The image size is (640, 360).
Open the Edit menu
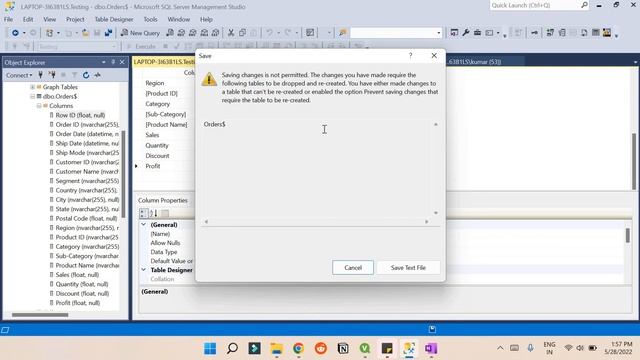(x=28, y=19)
